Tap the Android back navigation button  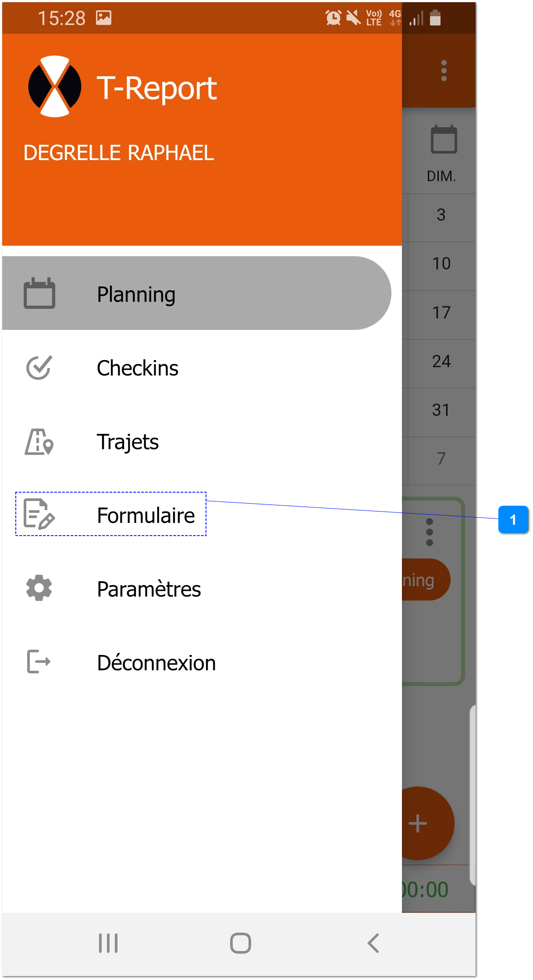pos(373,943)
